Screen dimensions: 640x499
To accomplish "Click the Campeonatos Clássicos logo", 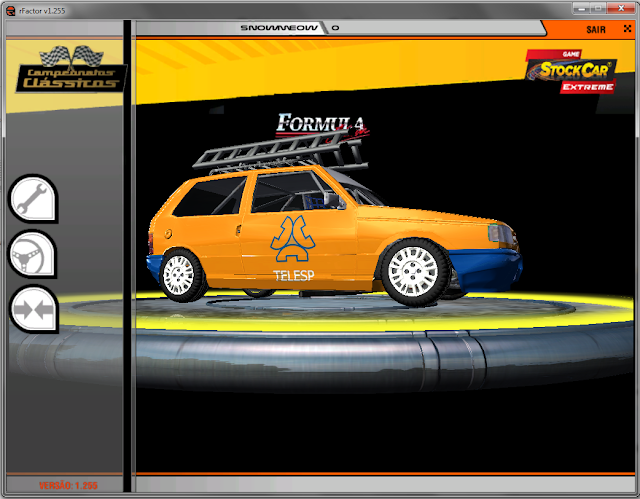I will click(71, 69).
